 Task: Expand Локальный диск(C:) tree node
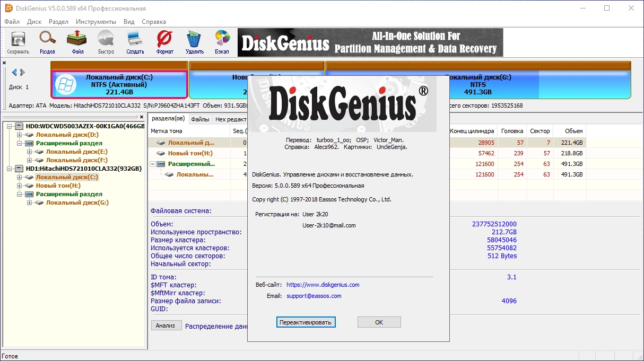click(20, 177)
